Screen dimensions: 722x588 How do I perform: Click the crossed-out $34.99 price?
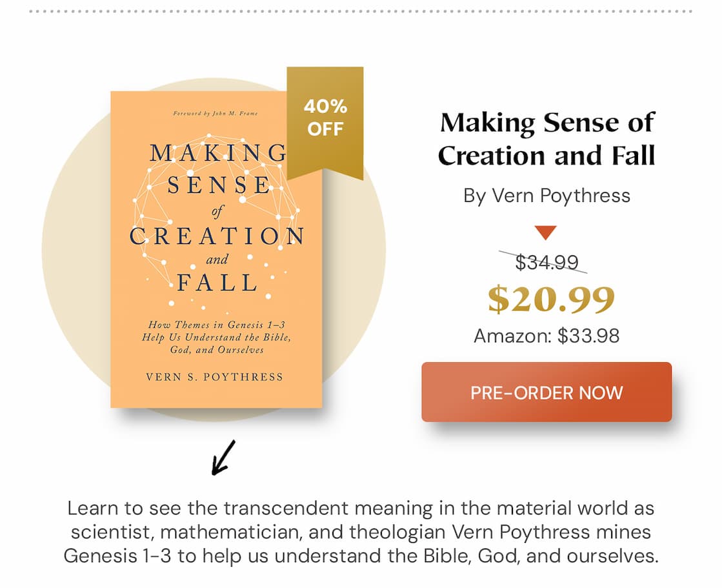[x=546, y=263]
